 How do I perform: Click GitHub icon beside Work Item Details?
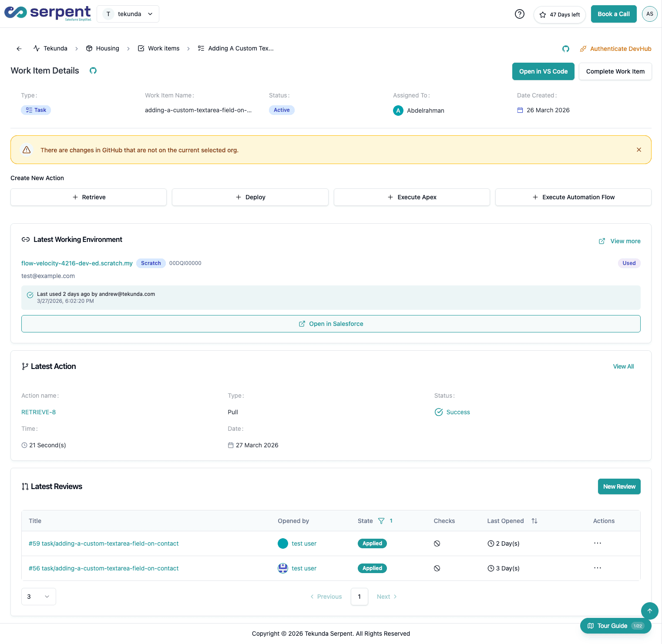[x=93, y=70]
